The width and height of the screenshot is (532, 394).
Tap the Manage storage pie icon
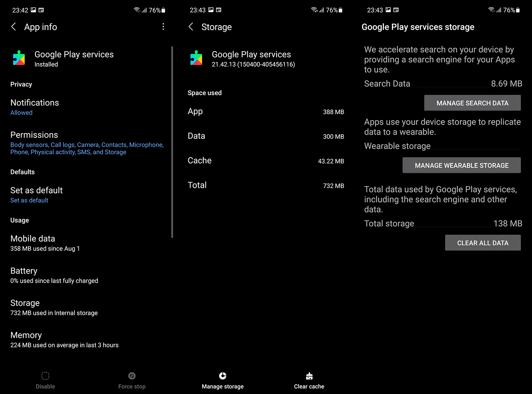(223, 376)
